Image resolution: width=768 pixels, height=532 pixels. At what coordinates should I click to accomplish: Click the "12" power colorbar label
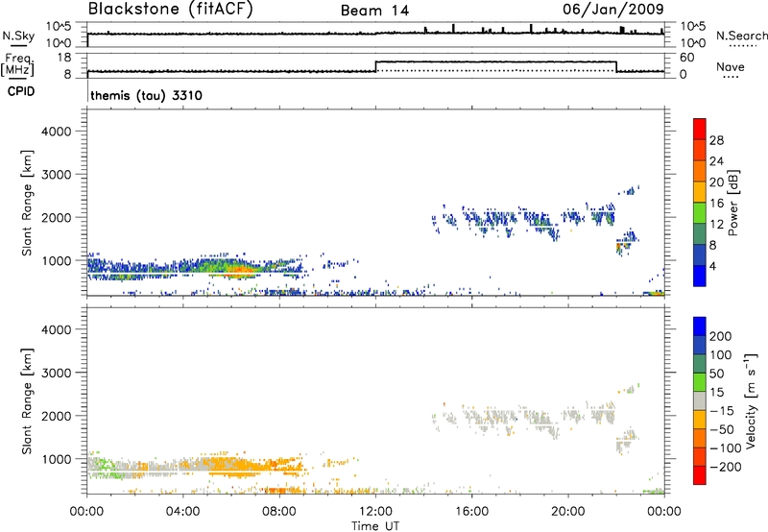pyautogui.click(x=716, y=225)
